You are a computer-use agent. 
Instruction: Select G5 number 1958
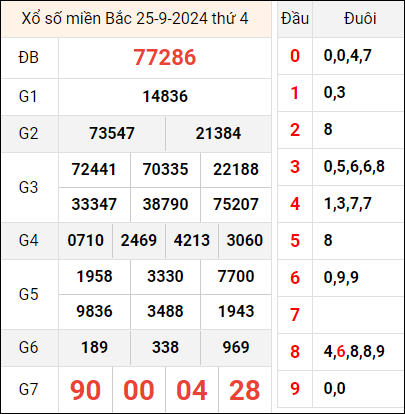(x=94, y=276)
